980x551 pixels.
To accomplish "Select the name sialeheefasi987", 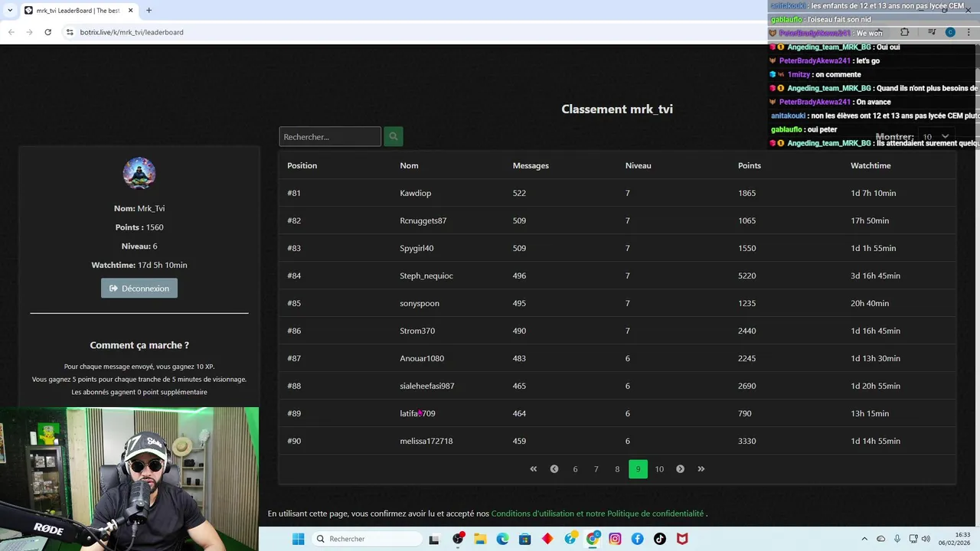I will click(427, 386).
